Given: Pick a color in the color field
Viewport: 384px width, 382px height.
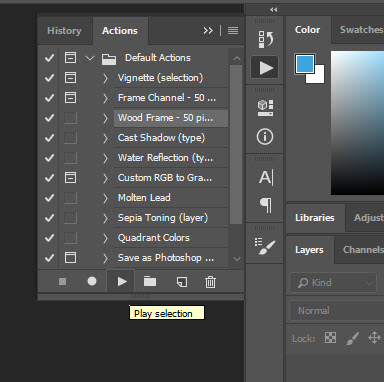Looking at the screenshot, I should click(x=357, y=123).
